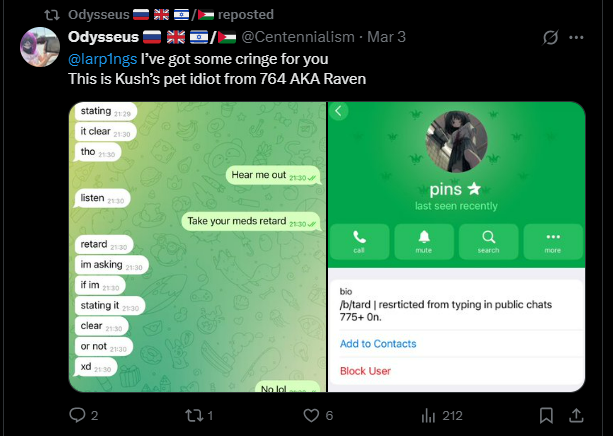Open the @Centennialism handle
Image resolution: width=613 pixels, height=436 pixels.
click(298, 37)
